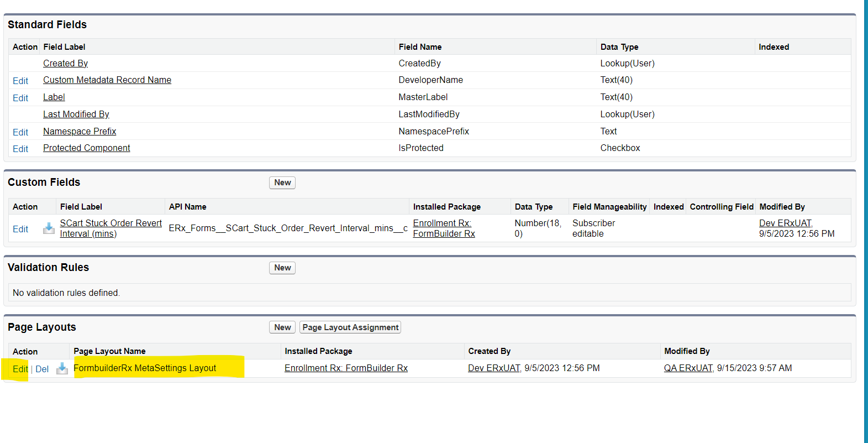Open Dev ERxUAT user in Custom Fields row
Screen dimensions: 868x443
785,223
